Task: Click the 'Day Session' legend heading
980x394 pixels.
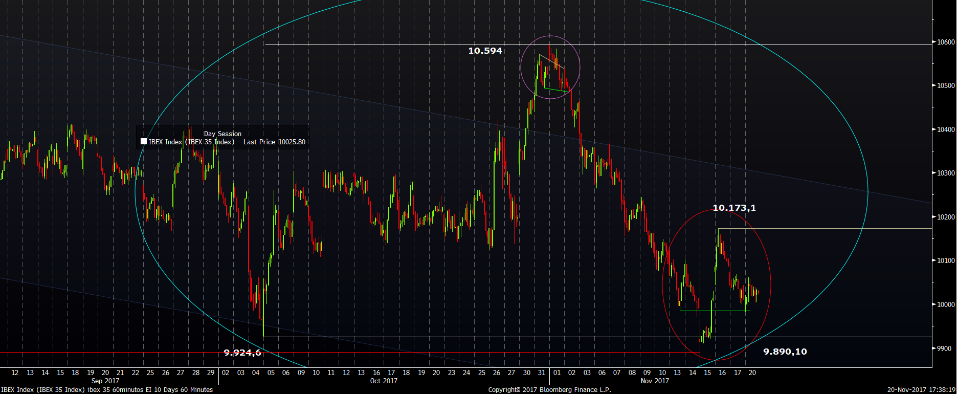Action: tap(222, 134)
